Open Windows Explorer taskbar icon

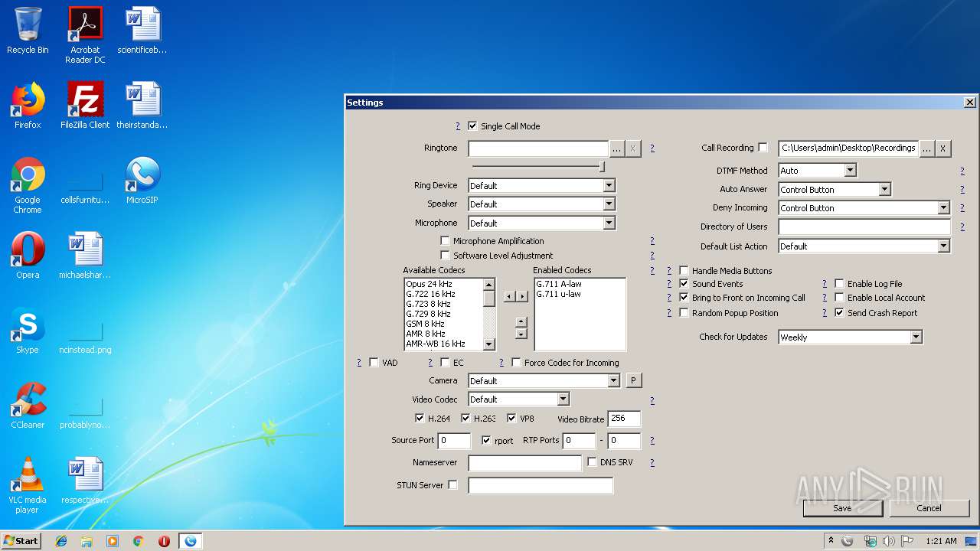(87, 541)
